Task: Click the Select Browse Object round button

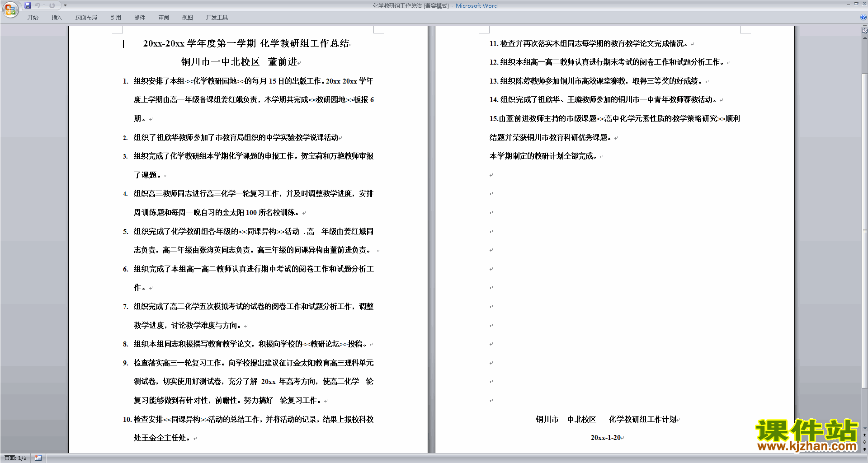Action: pos(864,442)
